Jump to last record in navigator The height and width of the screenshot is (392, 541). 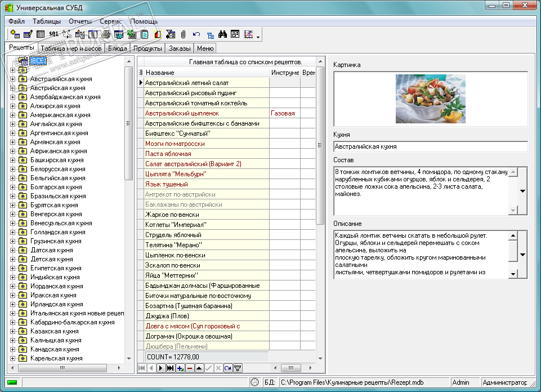[170, 368]
